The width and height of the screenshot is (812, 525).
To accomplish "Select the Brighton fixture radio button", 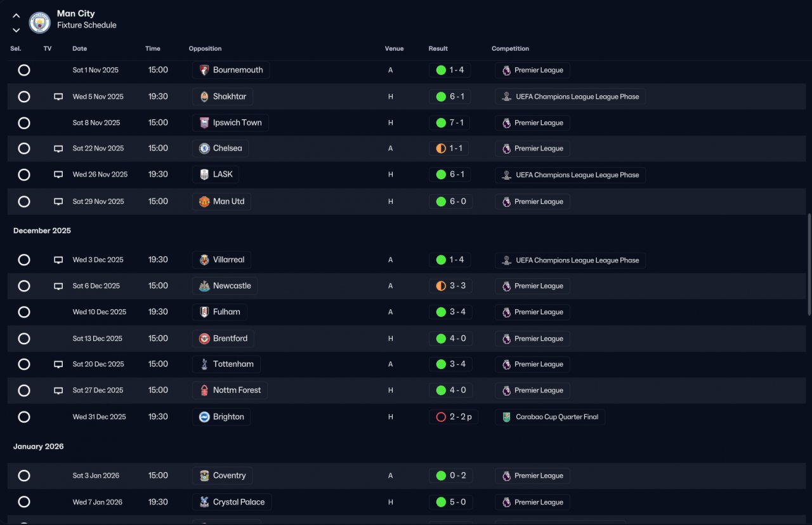I will tap(24, 417).
